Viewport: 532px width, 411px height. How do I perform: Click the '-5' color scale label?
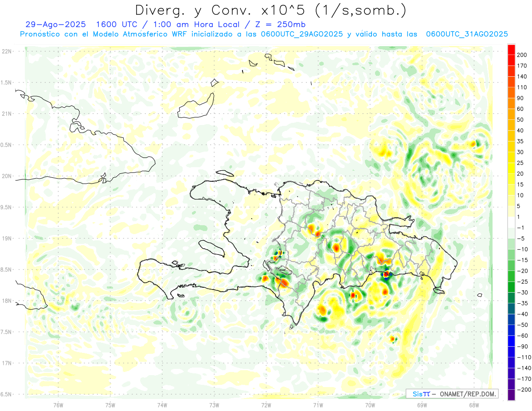(x=520, y=239)
